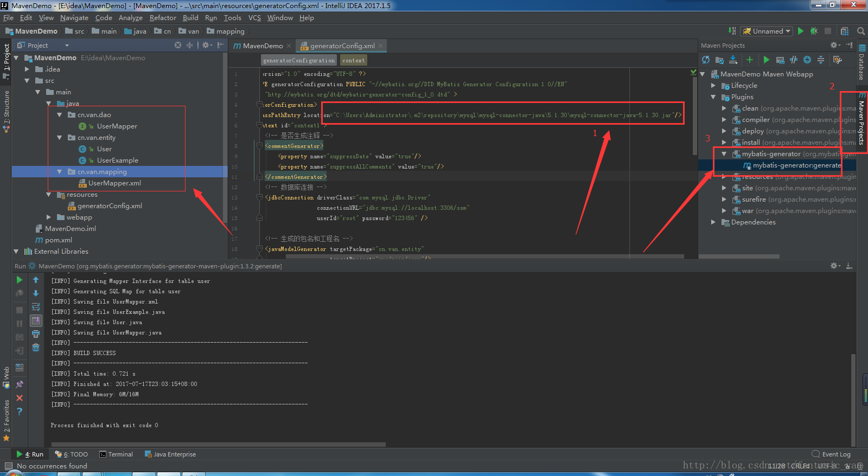868x476 pixels.
Task: Toggle scroll to end in Run console
Action: pyautogui.click(x=36, y=320)
